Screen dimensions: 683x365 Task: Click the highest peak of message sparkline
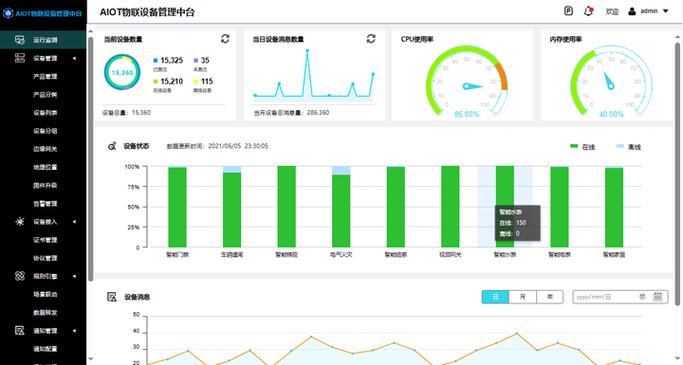pyautogui.click(x=308, y=51)
